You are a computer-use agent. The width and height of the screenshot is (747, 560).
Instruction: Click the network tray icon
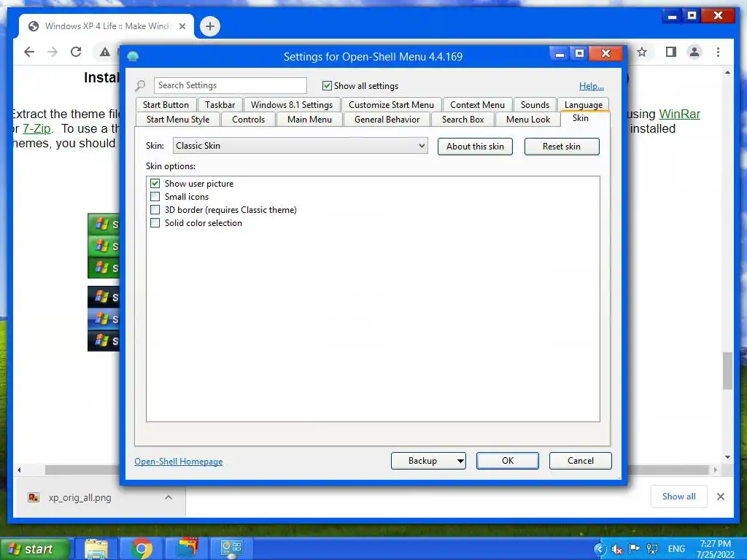tap(651, 549)
